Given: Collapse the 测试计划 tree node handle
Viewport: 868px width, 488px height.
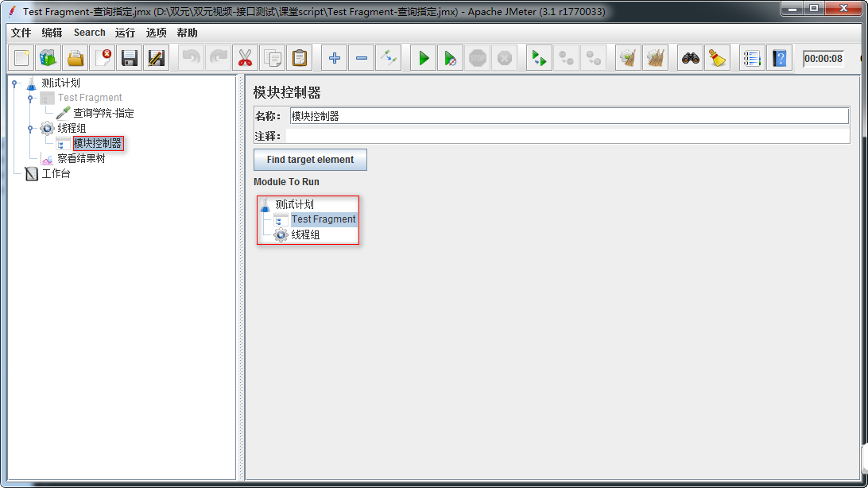Looking at the screenshot, I should [16, 83].
